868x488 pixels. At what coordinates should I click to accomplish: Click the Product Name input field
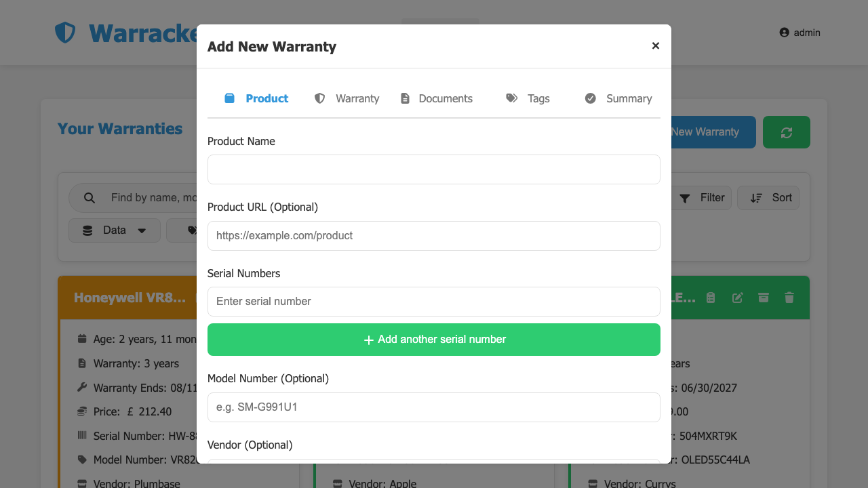point(434,169)
